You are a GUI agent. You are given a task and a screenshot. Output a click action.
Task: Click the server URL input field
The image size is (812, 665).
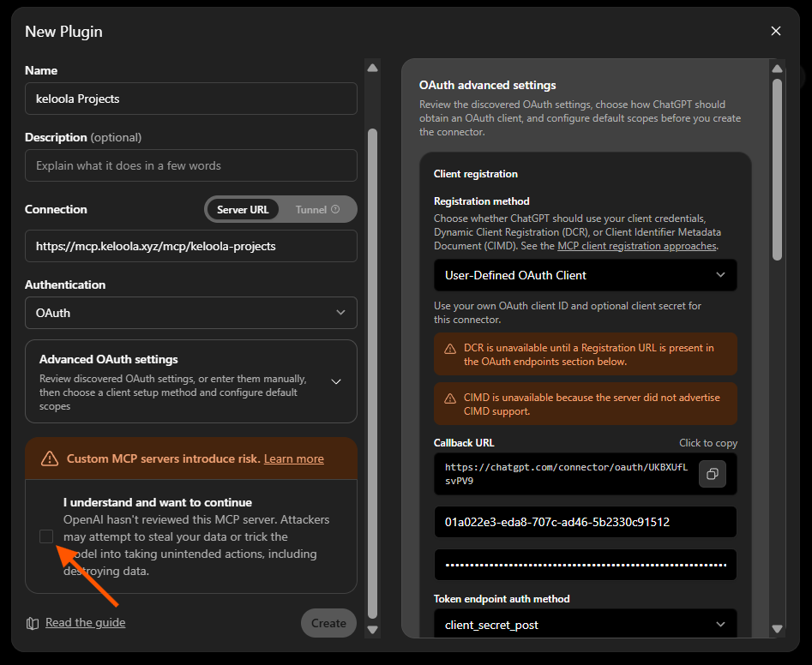(x=191, y=246)
